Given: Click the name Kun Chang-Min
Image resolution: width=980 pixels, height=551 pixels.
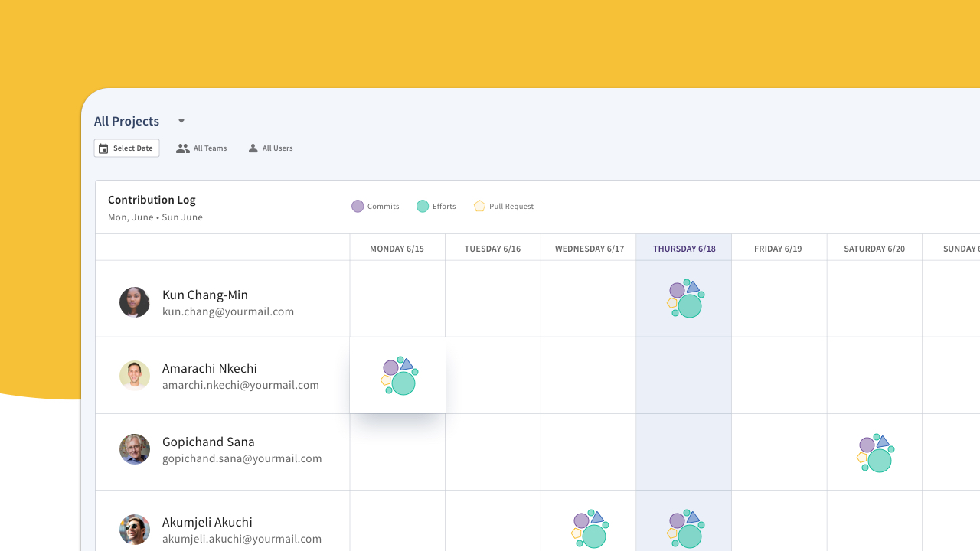Looking at the screenshot, I should click(x=205, y=295).
